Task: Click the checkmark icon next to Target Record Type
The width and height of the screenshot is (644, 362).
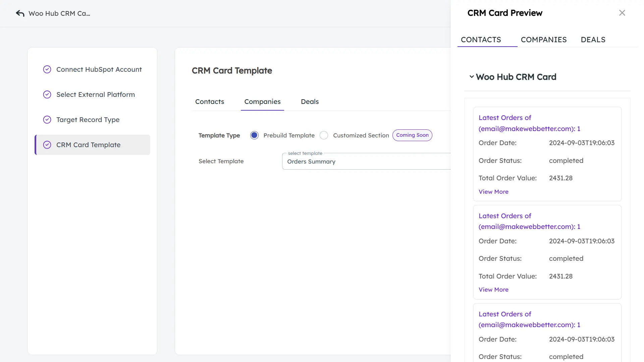Action: pos(47,119)
